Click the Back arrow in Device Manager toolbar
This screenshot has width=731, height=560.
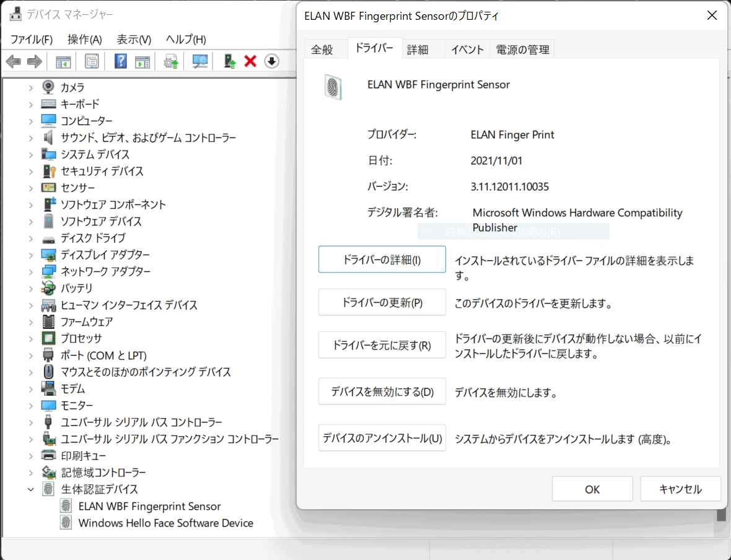[14, 61]
